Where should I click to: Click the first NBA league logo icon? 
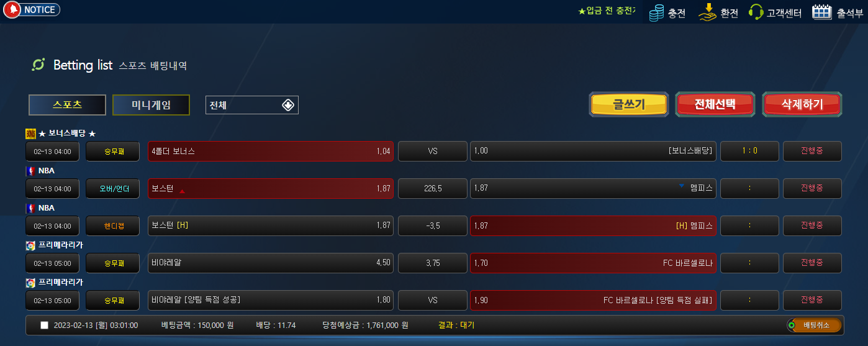coord(30,171)
